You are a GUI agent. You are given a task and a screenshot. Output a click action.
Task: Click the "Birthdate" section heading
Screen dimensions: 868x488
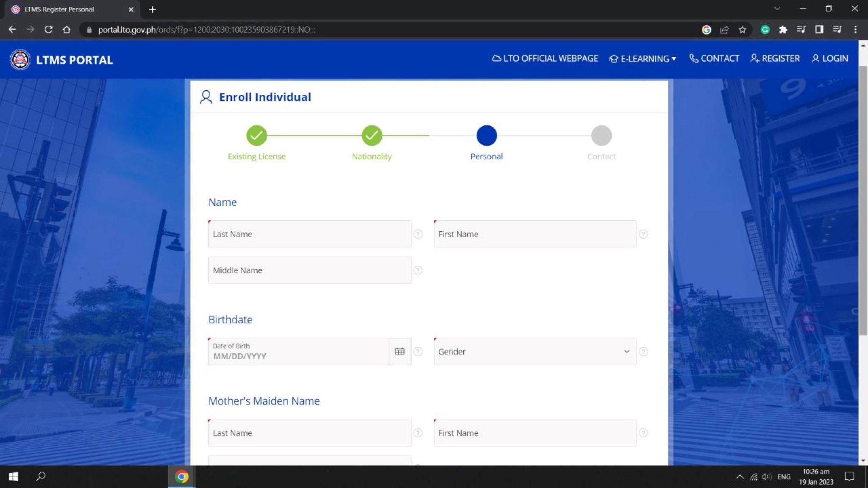[x=230, y=319]
